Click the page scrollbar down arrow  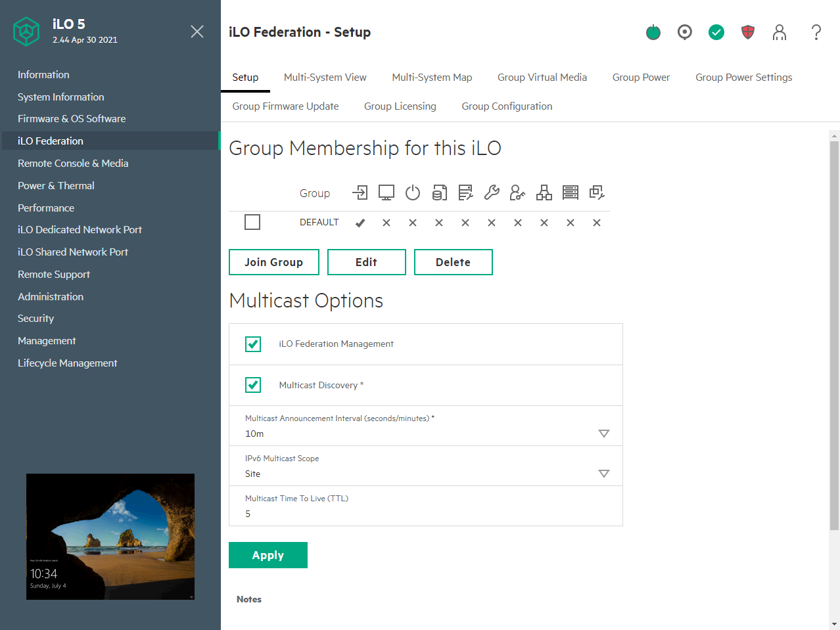click(x=834, y=624)
